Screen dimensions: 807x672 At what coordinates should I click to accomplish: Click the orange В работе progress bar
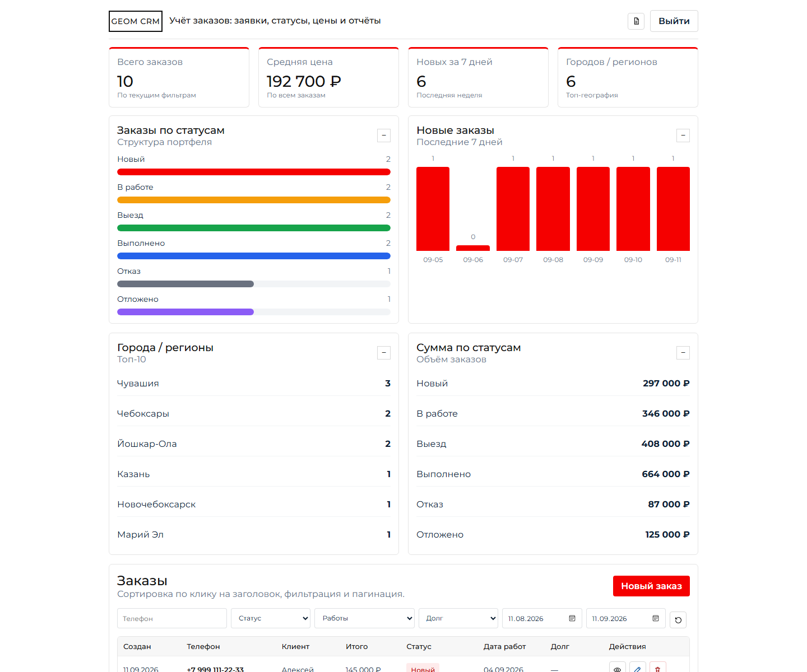[x=254, y=200]
